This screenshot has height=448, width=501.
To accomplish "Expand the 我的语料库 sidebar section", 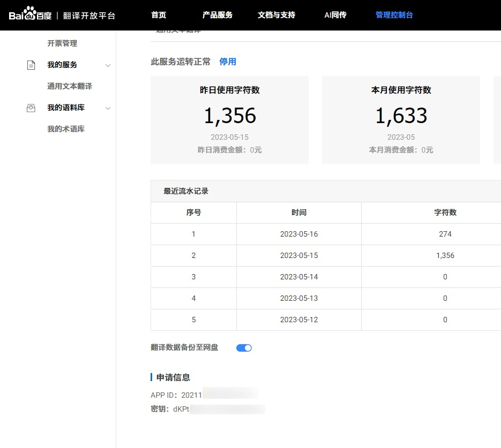I will [108, 108].
